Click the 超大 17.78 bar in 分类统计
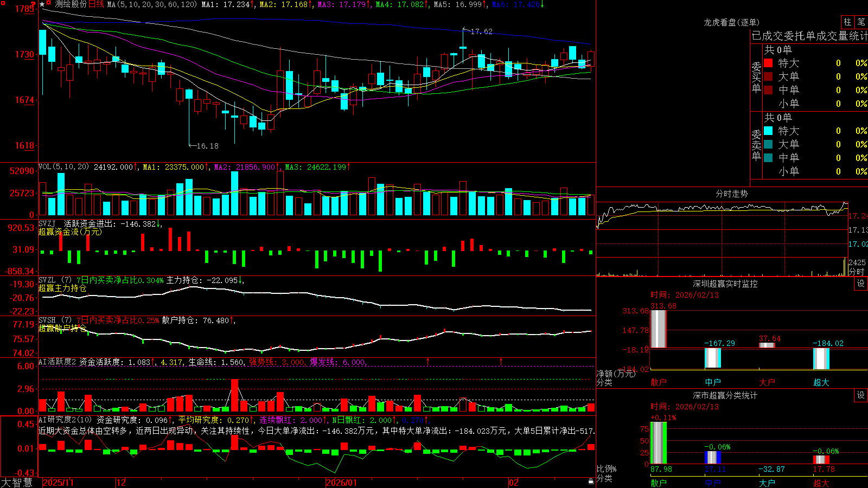The height and width of the screenshot is (488, 868). pyautogui.click(x=821, y=459)
